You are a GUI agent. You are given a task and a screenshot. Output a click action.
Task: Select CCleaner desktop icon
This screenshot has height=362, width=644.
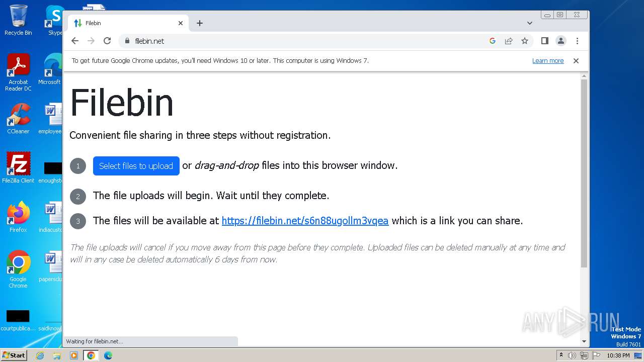(x=18, y=119)
